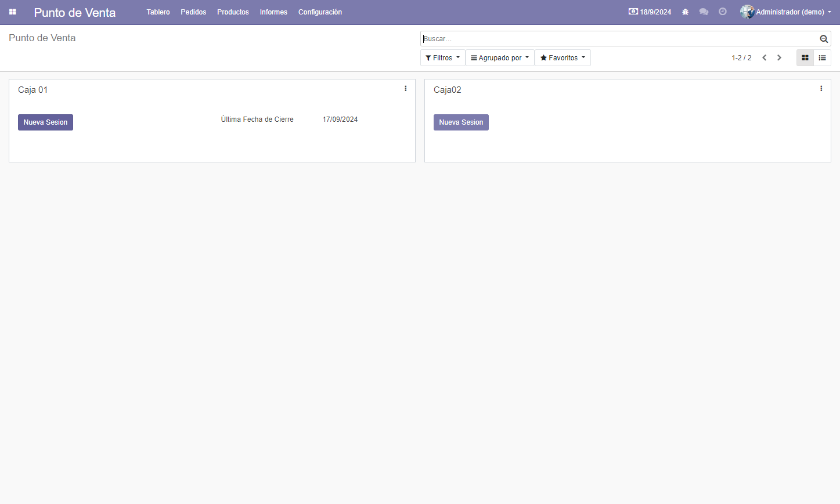Open Caja02 card options menu
The height and width of the screenshot is (504, 840).
tap(821, 89)
